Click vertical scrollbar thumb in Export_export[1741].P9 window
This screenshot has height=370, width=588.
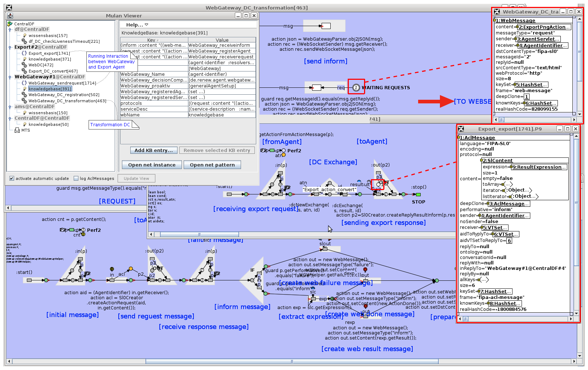(x=576, y=203)
